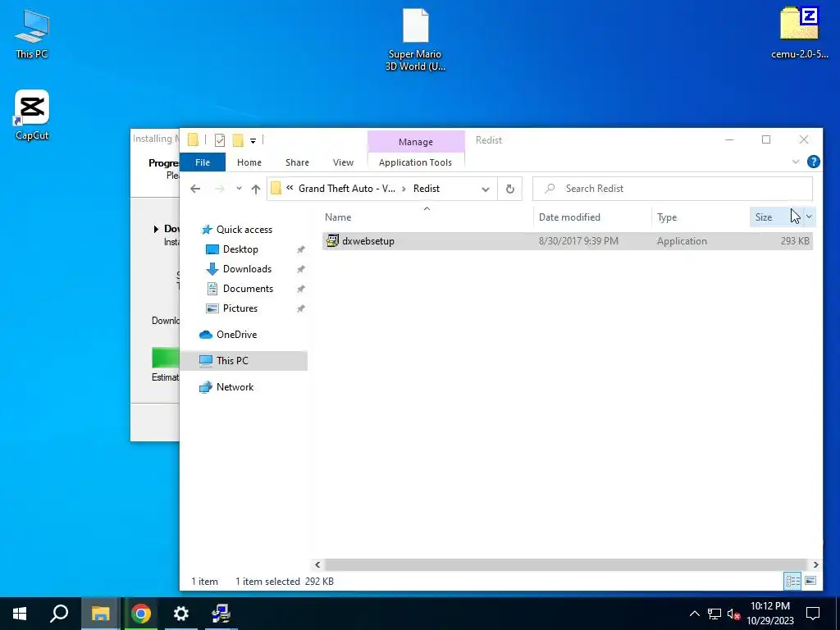Switch to Details view layout
The image size is (840, 630).
(x=793, y=581)
